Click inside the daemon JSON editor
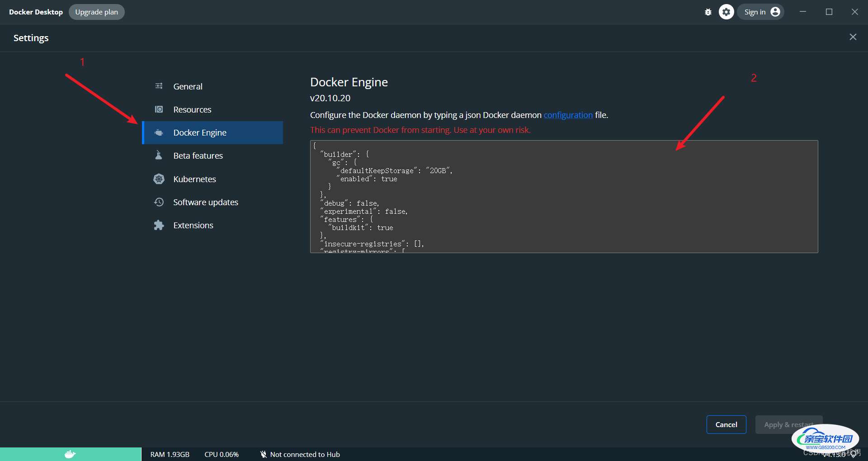The width and height of the screenshot is (868, 461). 564,197
